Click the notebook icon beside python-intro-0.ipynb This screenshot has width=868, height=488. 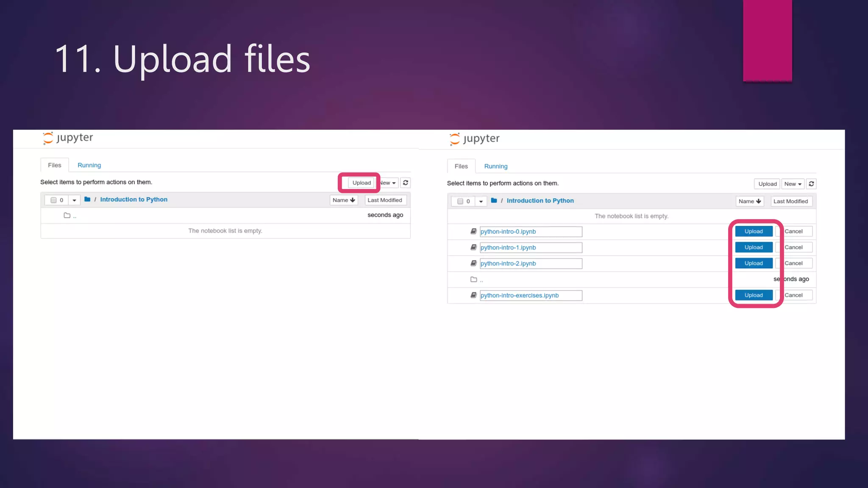473,231
